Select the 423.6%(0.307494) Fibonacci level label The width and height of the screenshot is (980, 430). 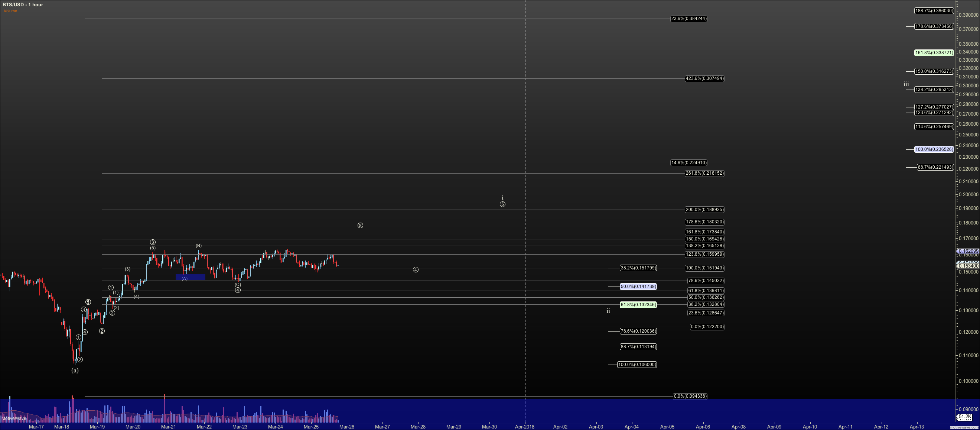(x=704, y=78)
